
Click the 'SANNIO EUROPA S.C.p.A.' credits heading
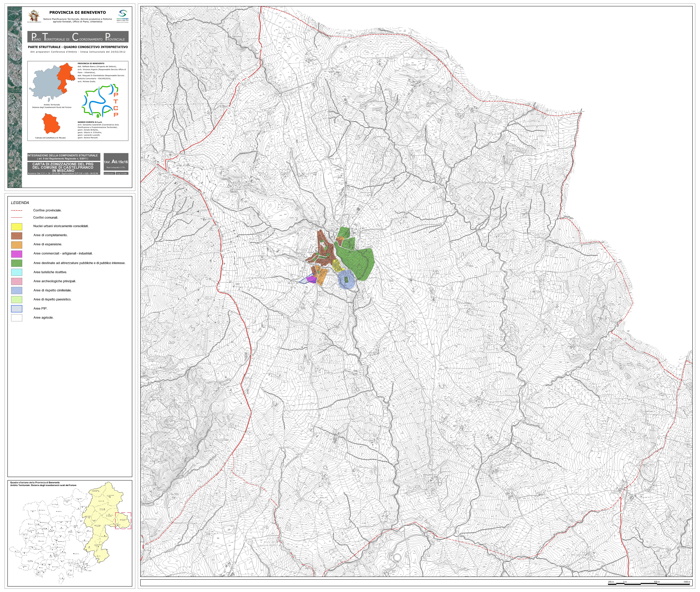[90, 122]
